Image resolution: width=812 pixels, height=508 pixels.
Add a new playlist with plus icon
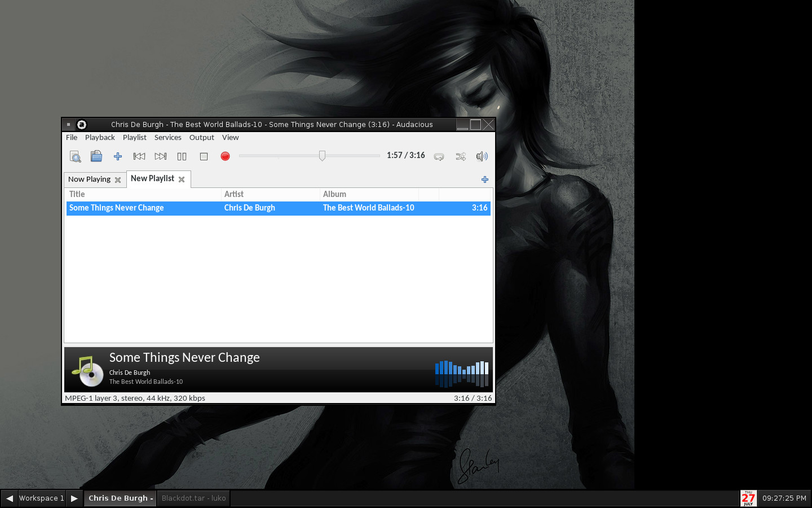pos(485,179)
